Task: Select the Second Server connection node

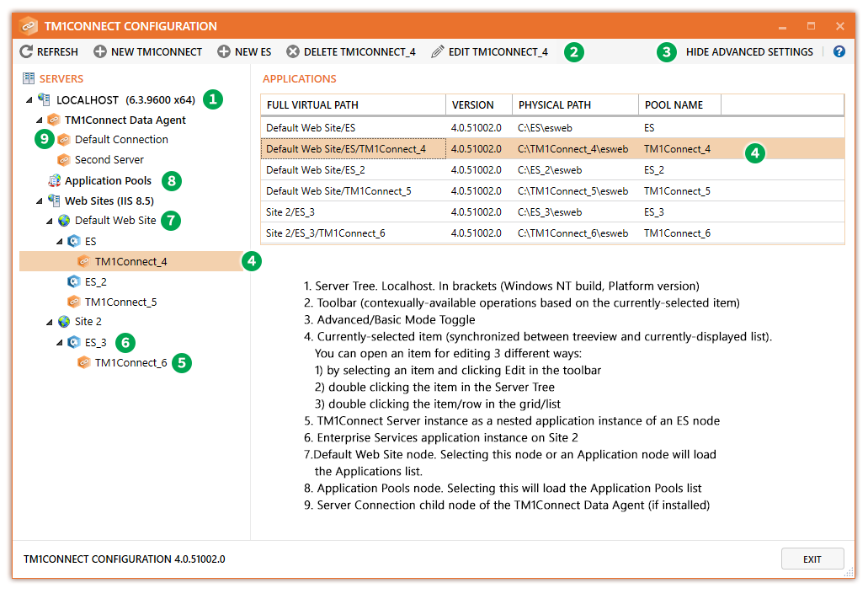Action: tap(109, 160)
